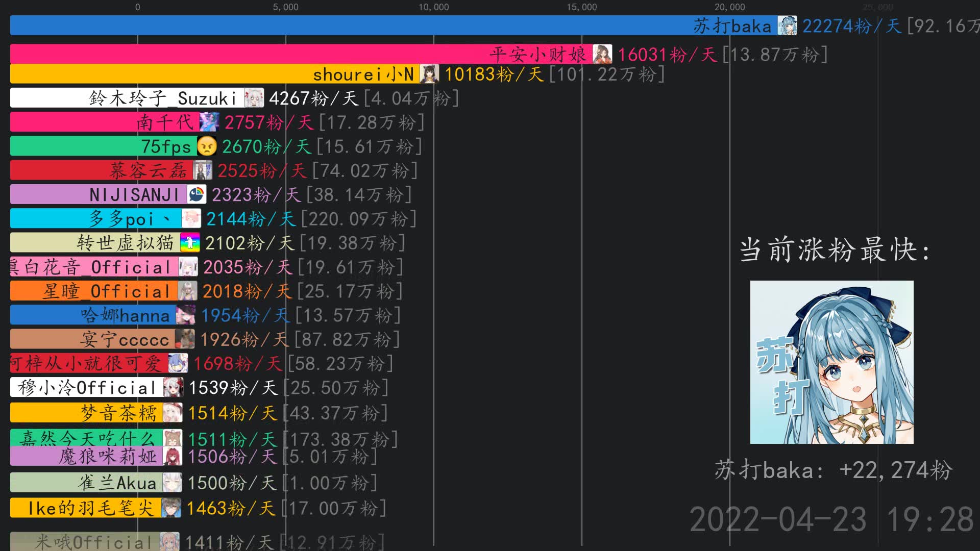The image size is (980, 551).
Task: Click shourei小N cat-ear avatar icon
Action: (429, 74)
